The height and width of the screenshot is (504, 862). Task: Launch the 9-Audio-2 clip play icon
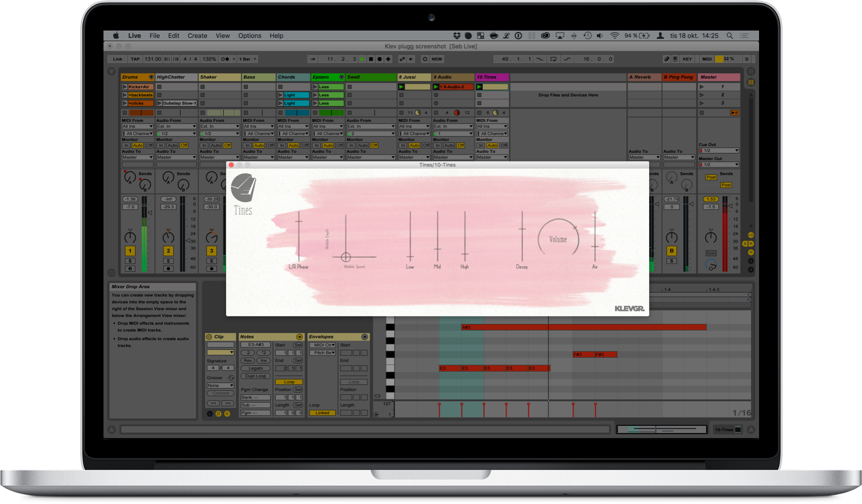coord(436,87)
